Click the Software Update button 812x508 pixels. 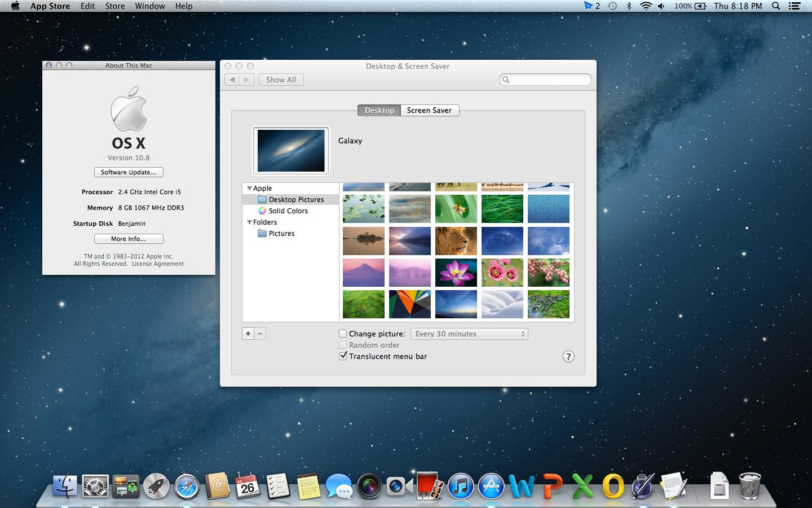129,172
